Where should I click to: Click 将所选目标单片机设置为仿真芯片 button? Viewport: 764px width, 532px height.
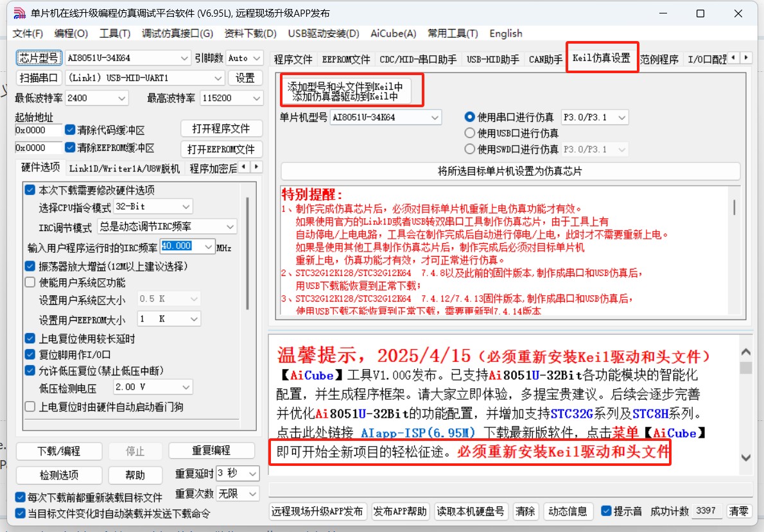pyautogui.click(x=510, y=171)
